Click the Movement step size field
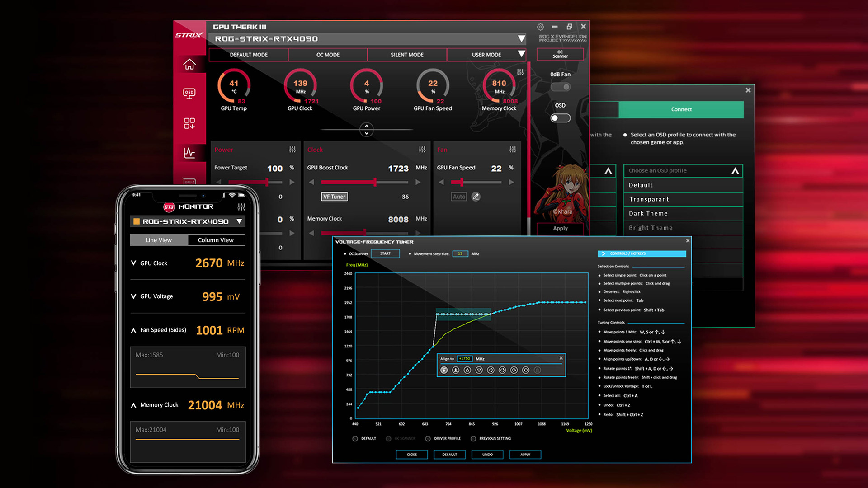Screen dimensions: 868x488 pyautogui.click(x=460, y=253)
